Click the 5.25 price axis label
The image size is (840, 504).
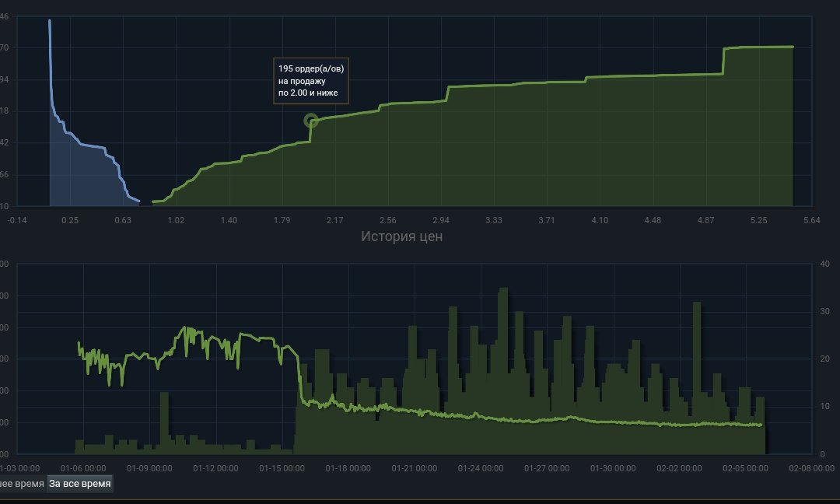[x=758, y=220]
